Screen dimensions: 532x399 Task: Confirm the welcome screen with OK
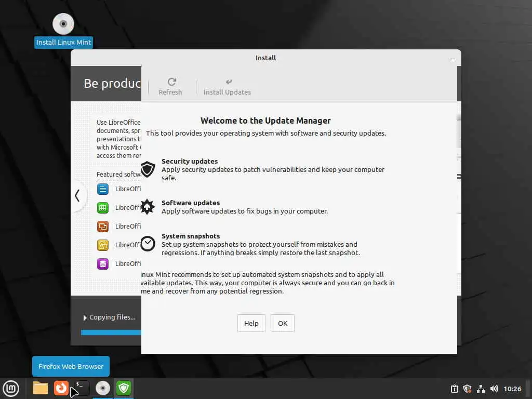[x=283, y=323]
